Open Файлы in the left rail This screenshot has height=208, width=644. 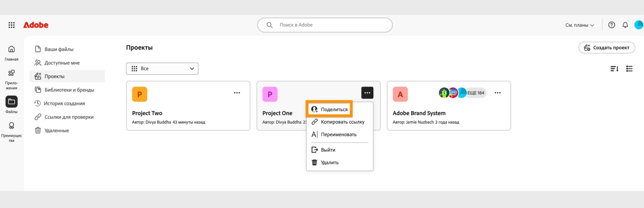(11, 105)
